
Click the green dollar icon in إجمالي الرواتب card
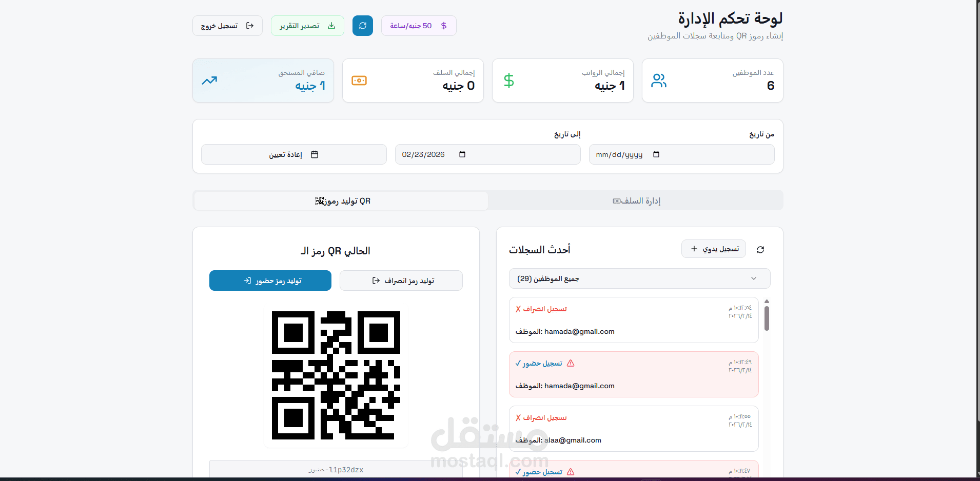tap(509, 81)
